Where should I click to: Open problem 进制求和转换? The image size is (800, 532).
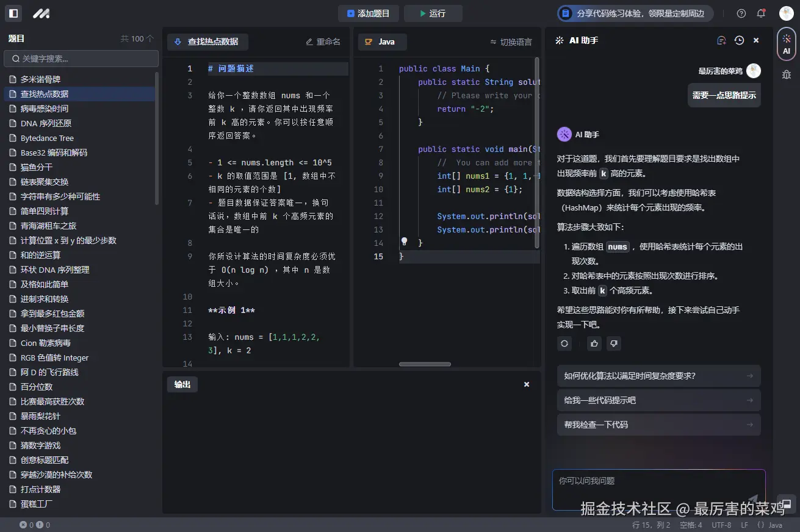coord(79,299)
